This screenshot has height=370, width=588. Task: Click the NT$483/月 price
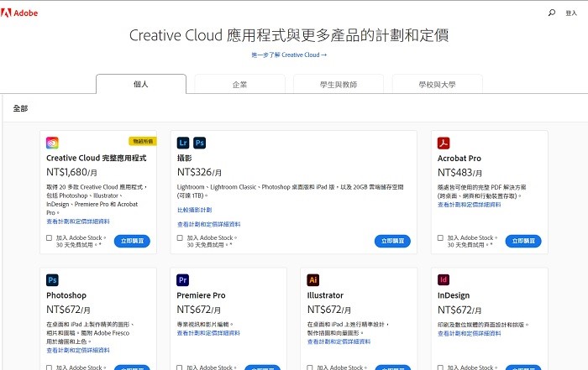pyautogui.click(x=459, y=173)
